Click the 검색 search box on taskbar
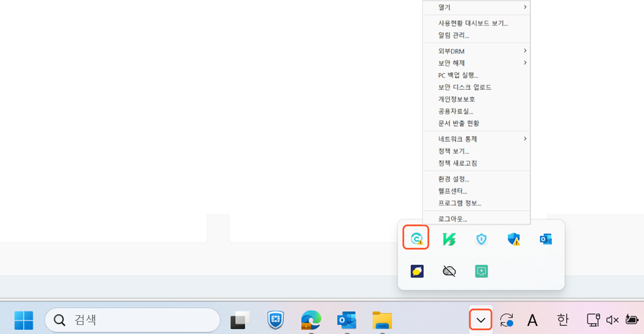The width and height of the screenshot is (644, 334). pos(132,320)
